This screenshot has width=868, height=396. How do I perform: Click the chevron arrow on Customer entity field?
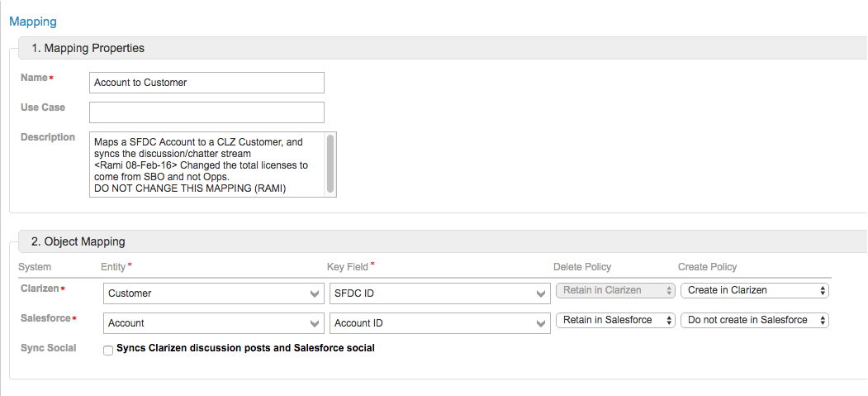tap(315, 294)
